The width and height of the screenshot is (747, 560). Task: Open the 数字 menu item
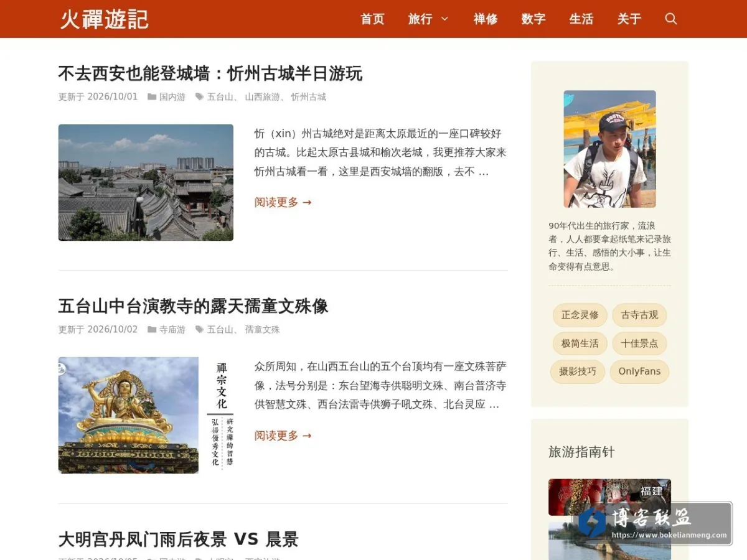[533, 19]
